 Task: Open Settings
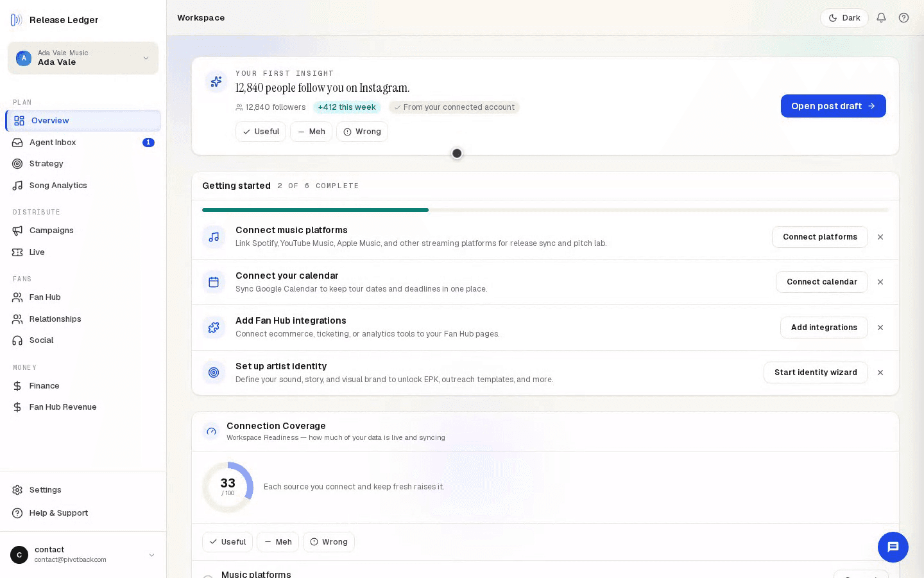(83, 490)
